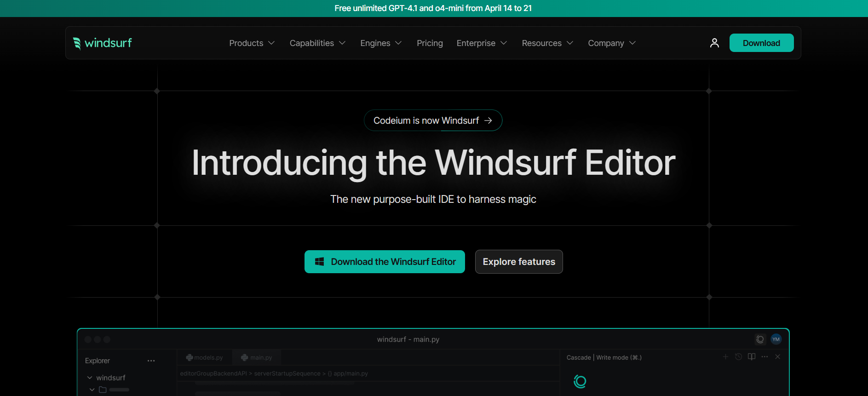The height and width of the screenshot is (396, 868).
Task: Select the main.py editor tab
Action: coord(257,357)
